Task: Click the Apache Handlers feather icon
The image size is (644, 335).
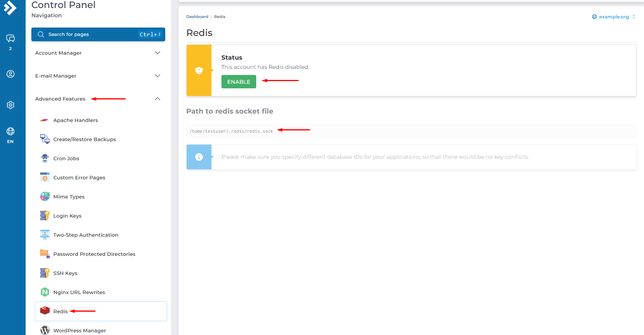Action: [45, 120]
